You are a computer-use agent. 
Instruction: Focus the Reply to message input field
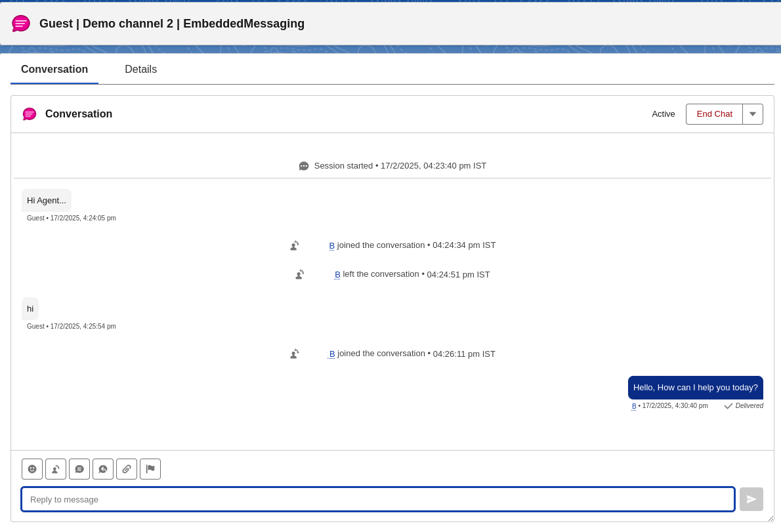point(378,499)
